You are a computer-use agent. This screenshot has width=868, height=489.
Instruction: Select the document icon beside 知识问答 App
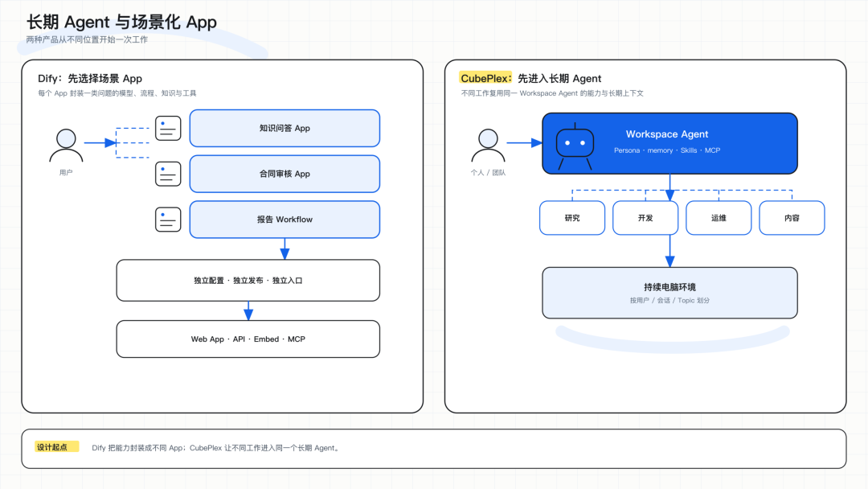168,129
